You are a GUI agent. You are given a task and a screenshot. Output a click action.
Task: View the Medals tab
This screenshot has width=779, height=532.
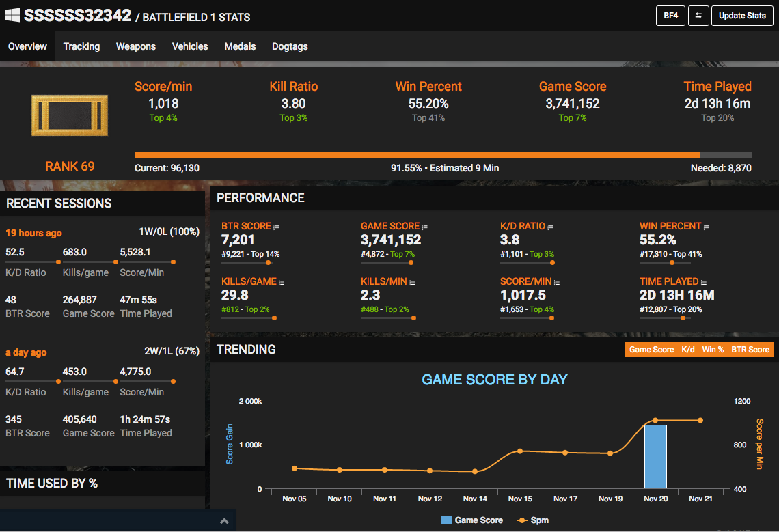point(240,46)
